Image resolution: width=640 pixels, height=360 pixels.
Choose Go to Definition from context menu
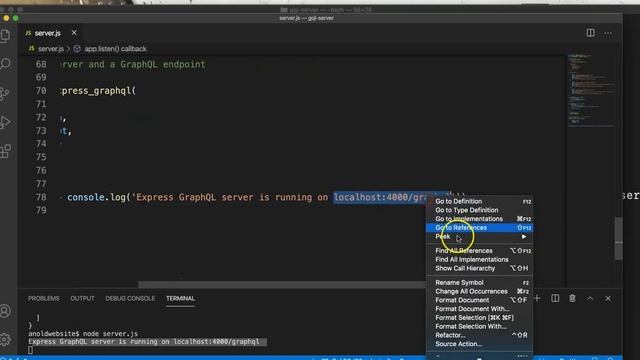click(x=479, y=201)
